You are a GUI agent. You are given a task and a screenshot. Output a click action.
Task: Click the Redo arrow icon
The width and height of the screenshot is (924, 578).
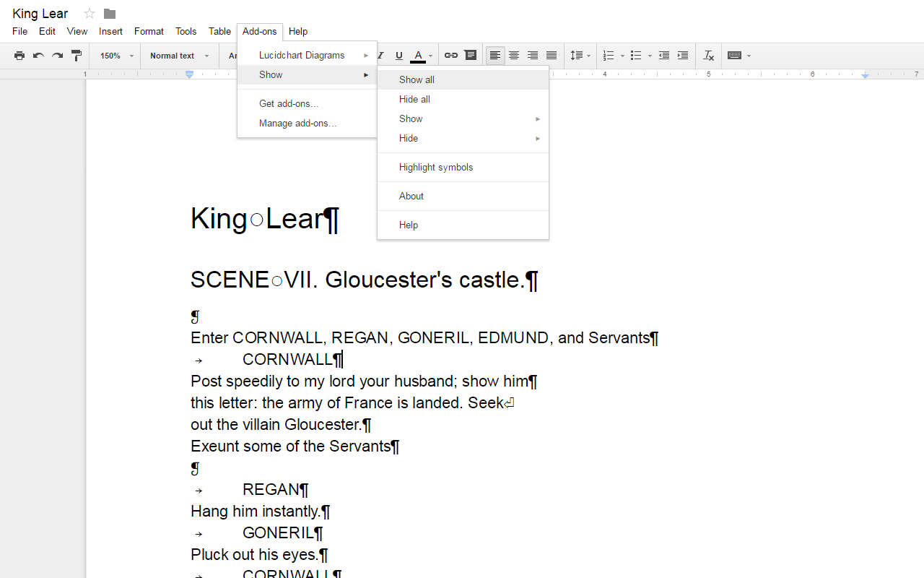(x=57, y=56)
